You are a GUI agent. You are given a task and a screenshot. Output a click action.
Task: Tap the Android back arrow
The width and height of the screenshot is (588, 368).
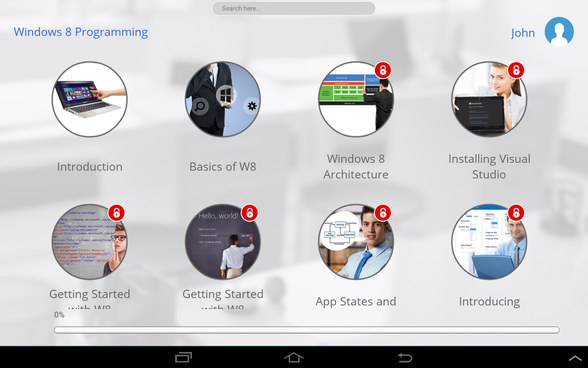tap(405, 357)
